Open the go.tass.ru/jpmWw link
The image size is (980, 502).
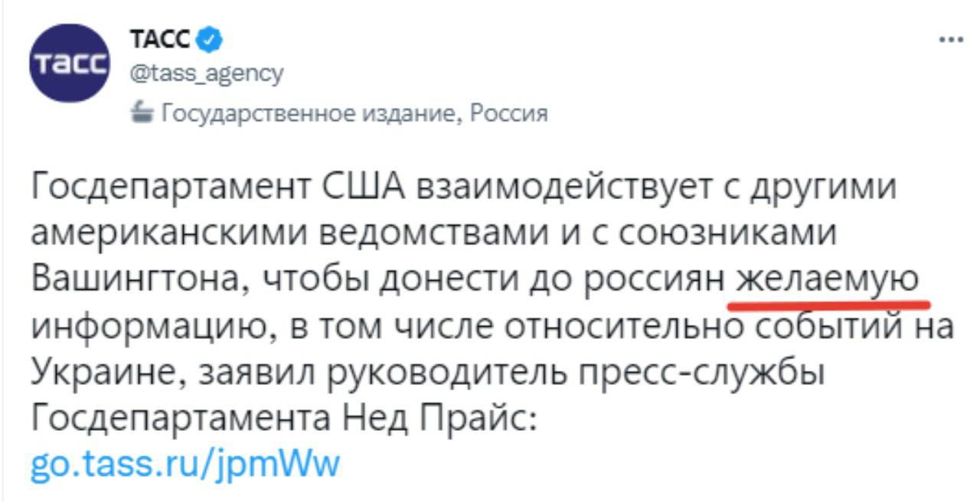(184, 464)
